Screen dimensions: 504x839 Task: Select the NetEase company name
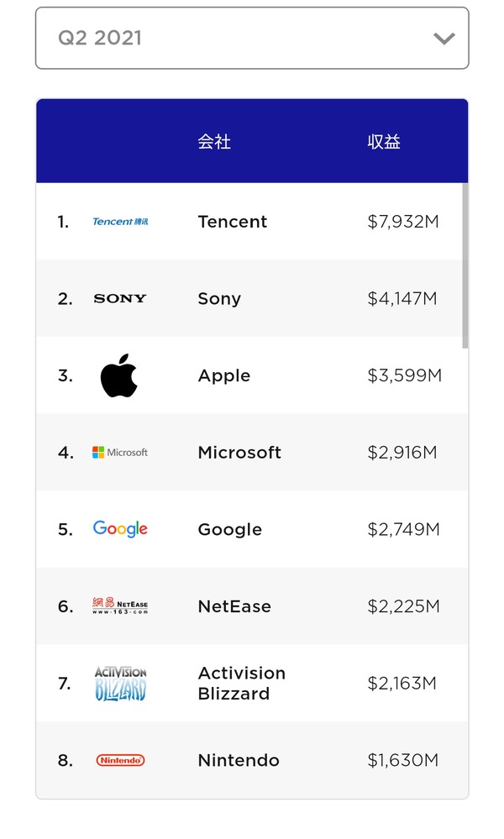point(234,606)
